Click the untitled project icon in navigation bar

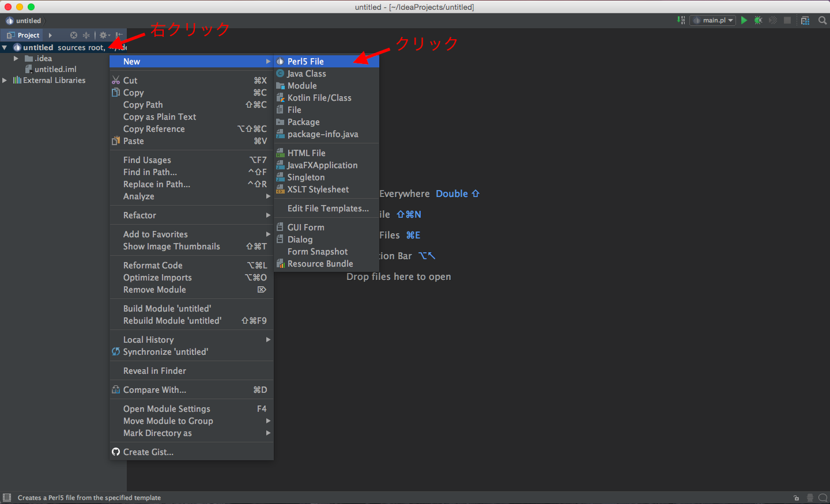10,21
